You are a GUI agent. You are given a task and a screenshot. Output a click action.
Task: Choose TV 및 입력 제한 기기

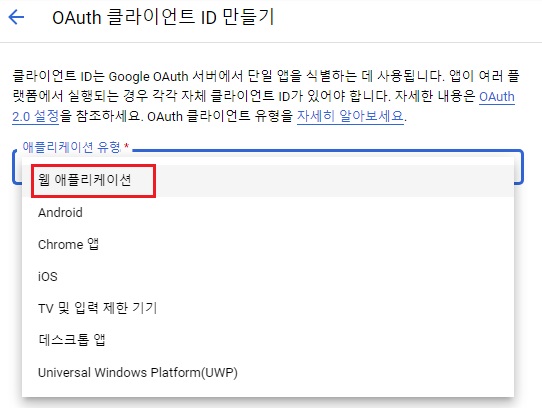(x=268, y=308)
